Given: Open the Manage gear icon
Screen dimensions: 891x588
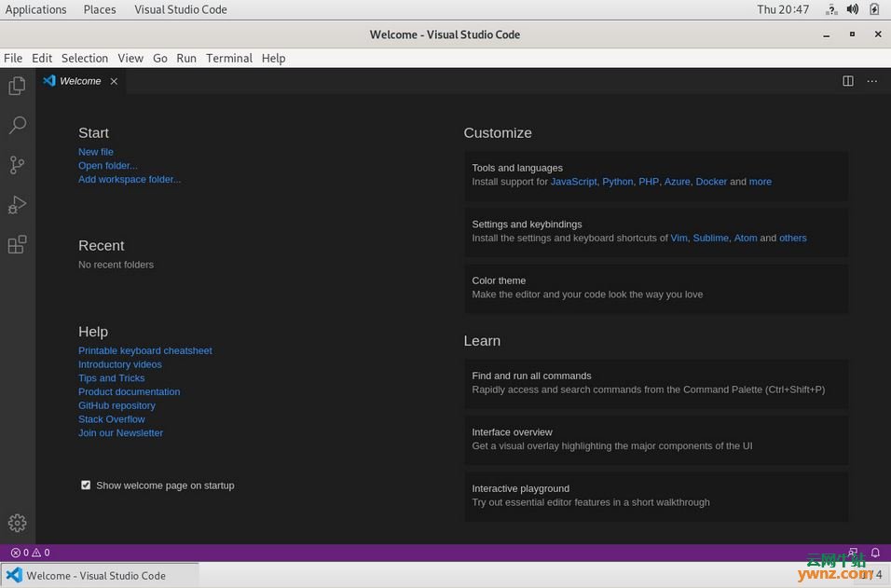Looking at the screenshot, I should 17,523.
